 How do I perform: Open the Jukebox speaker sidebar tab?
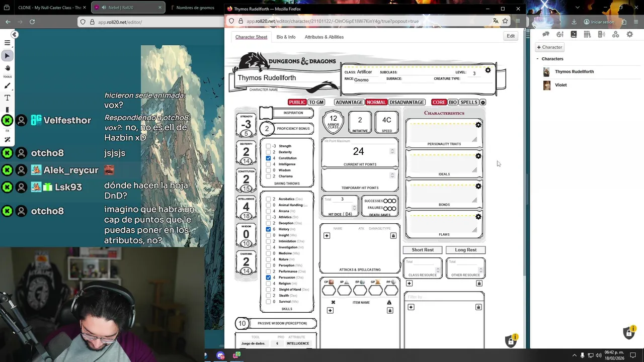point(601,34)
